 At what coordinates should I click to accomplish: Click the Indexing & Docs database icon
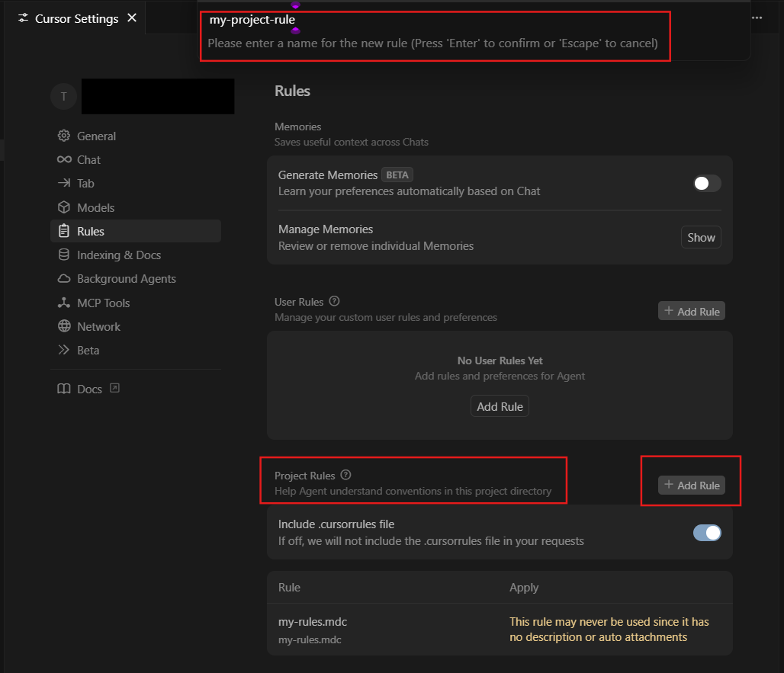63,255
